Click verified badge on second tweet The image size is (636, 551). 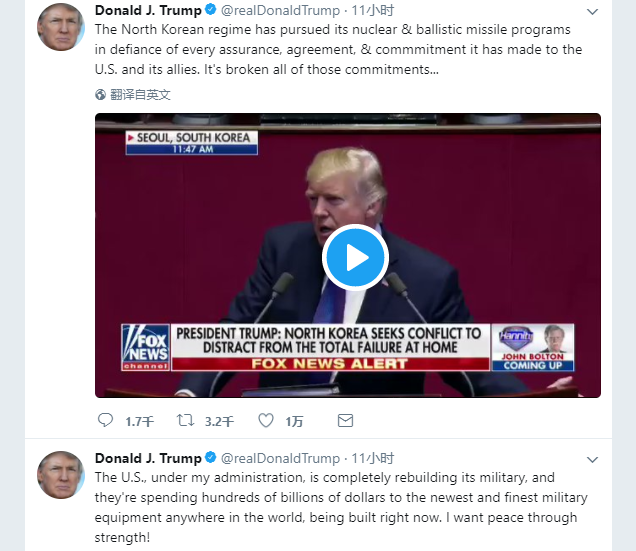click(x=211, y=457)
